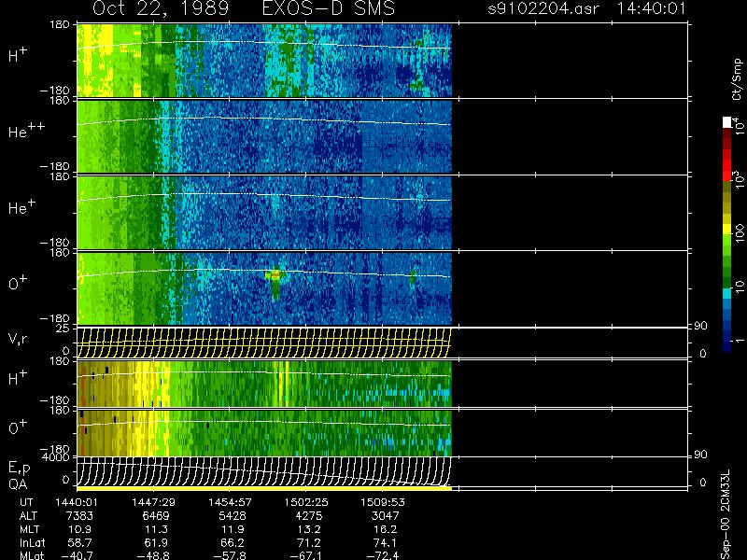Select the MLT value '16.2'
Image resolution: width=747 pixels, height=560 pixels.
pyautogui.click(x=388, y=529)
